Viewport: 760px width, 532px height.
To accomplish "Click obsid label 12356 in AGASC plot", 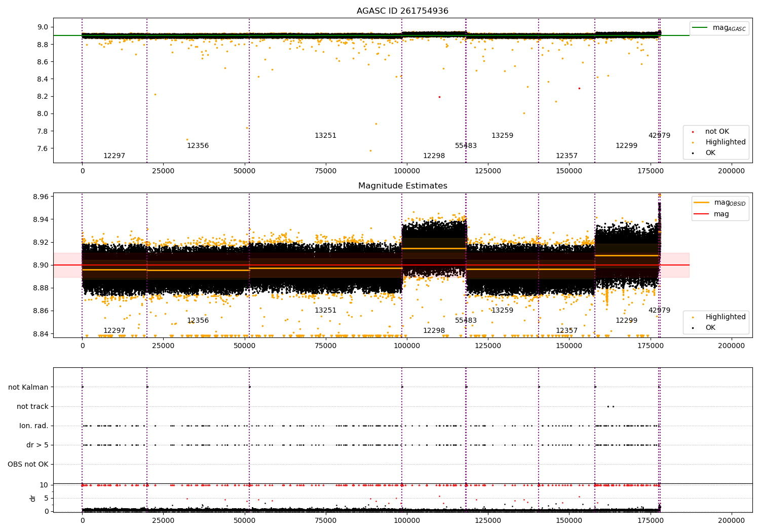I will click(198, 146).
